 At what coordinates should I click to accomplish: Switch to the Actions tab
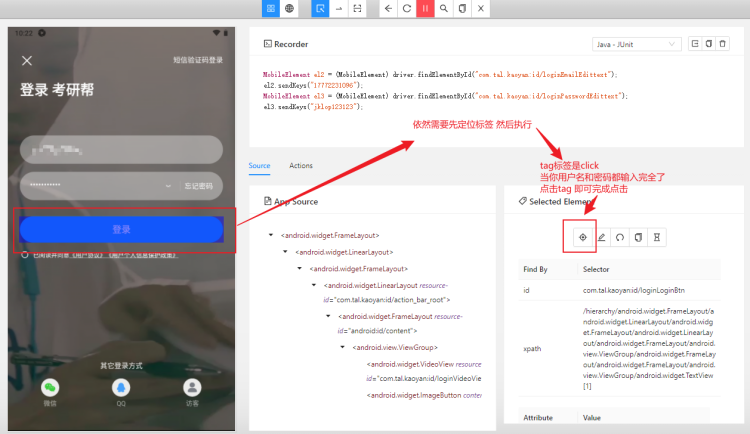coord(301,166)
